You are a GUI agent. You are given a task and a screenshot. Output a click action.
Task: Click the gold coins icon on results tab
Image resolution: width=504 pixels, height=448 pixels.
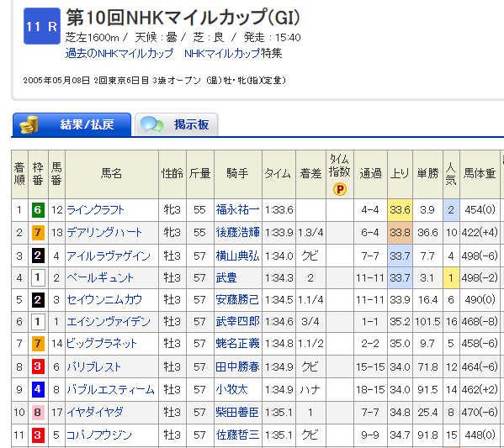pyautogui.click(x=29, y=124)
